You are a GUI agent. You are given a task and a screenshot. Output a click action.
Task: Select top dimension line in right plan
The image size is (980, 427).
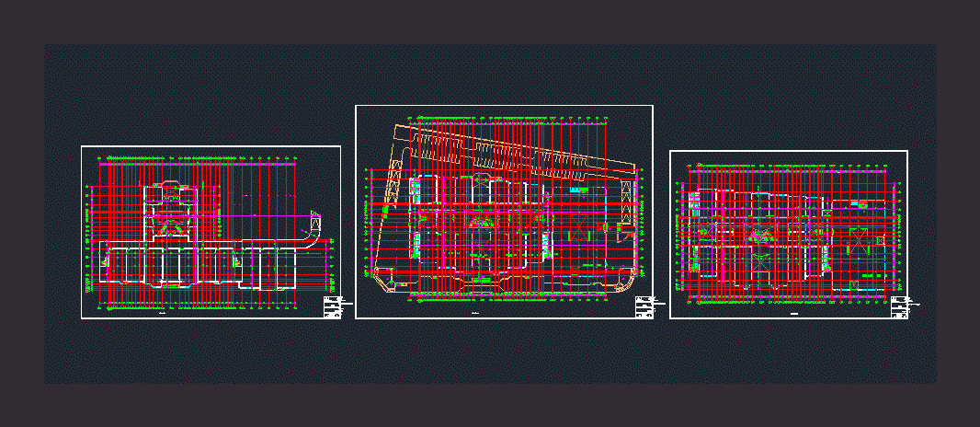(x=791, y=170)
